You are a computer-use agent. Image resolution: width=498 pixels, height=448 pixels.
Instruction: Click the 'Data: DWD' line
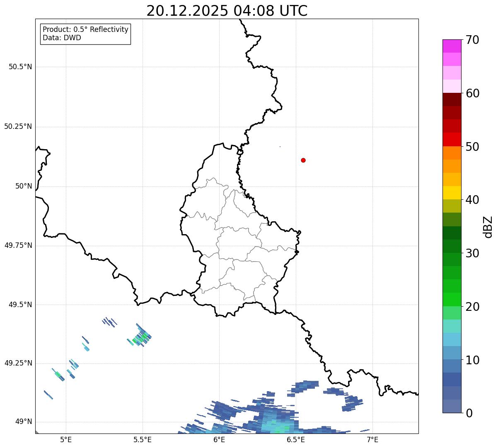62,38
